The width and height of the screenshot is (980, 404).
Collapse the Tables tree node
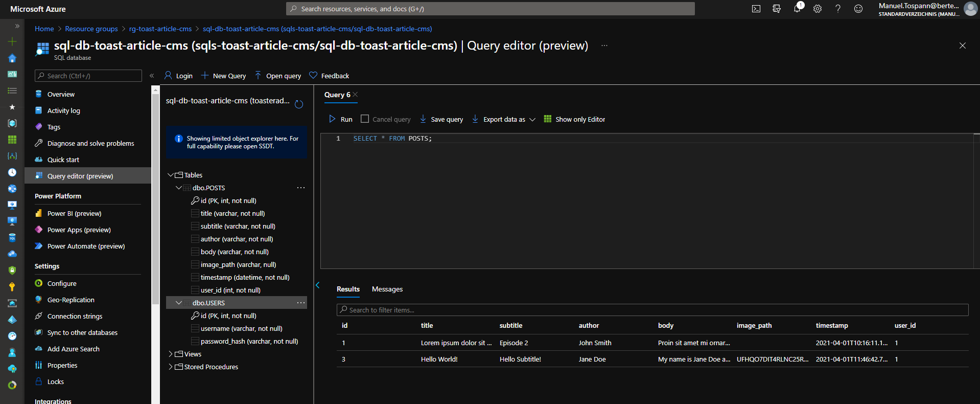coord(171,175)
